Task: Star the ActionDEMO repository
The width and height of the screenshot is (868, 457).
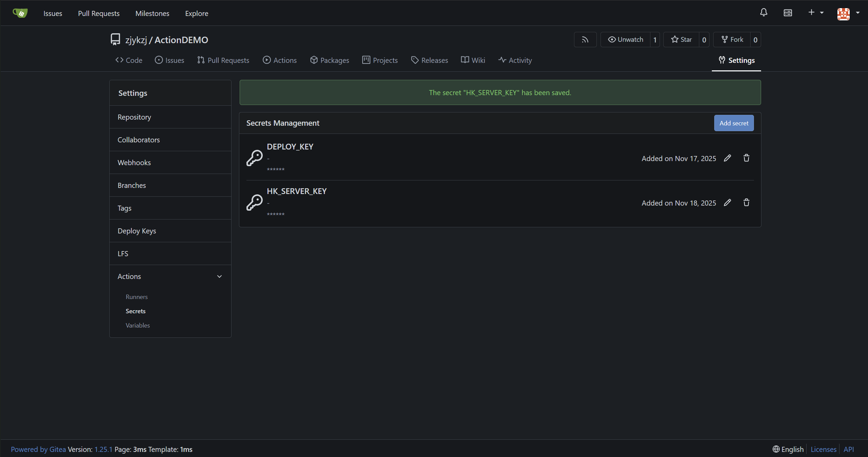Action: click(681, 40)
